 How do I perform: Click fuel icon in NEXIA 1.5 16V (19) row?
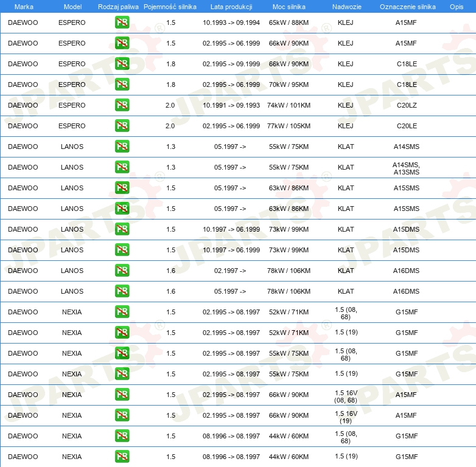point(122,415)
